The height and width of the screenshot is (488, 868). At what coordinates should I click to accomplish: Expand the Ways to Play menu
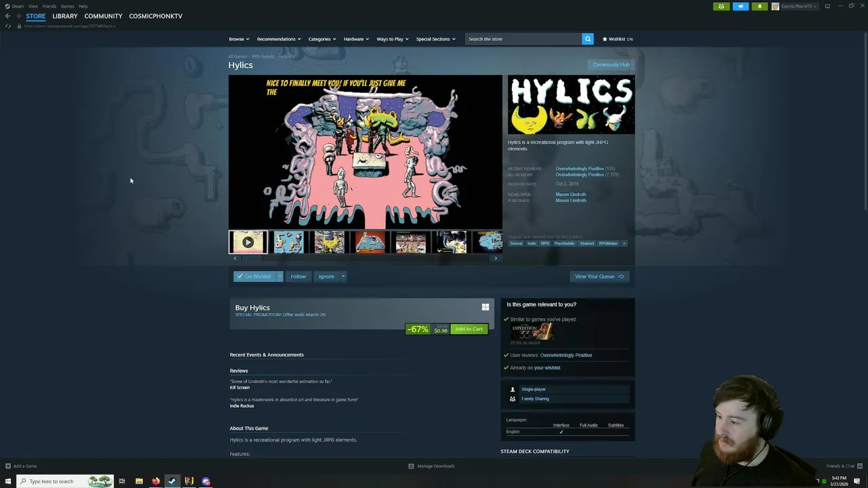pos(393,39)
